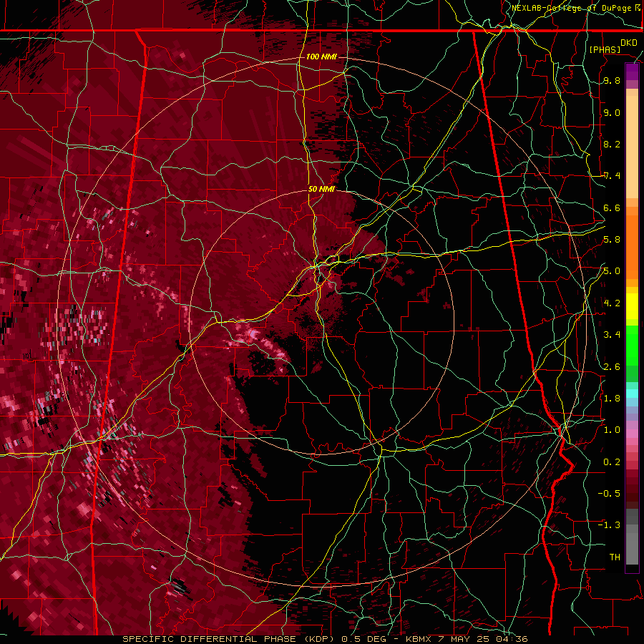Click the 9.8 value on the color scale
644x644 pixels.
[x=612, y=81]
